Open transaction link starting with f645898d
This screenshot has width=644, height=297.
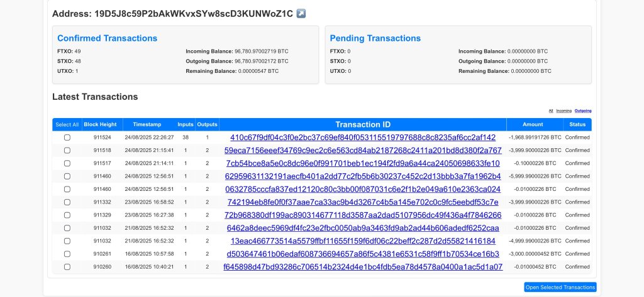[363, 267]
